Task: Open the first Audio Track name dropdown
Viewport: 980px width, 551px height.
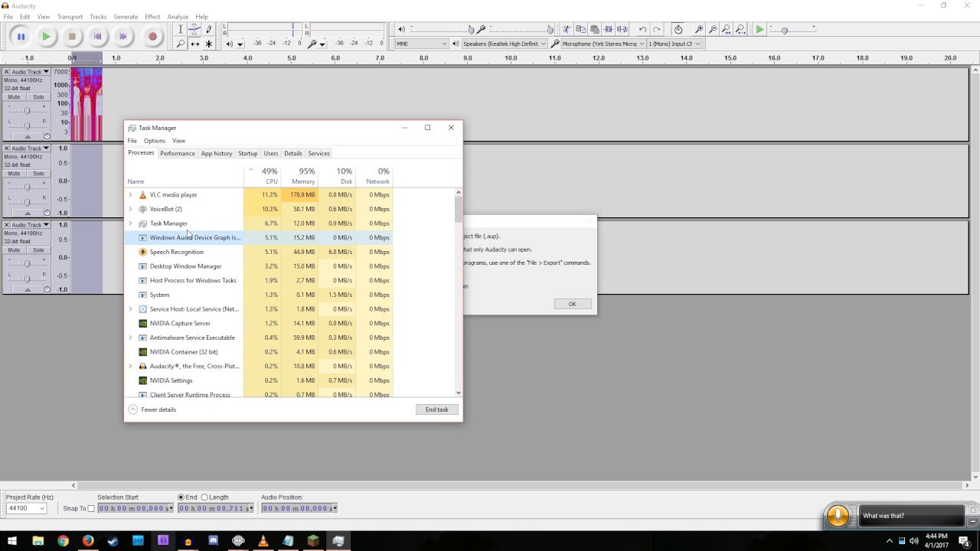Action: [x=30, y=72]
